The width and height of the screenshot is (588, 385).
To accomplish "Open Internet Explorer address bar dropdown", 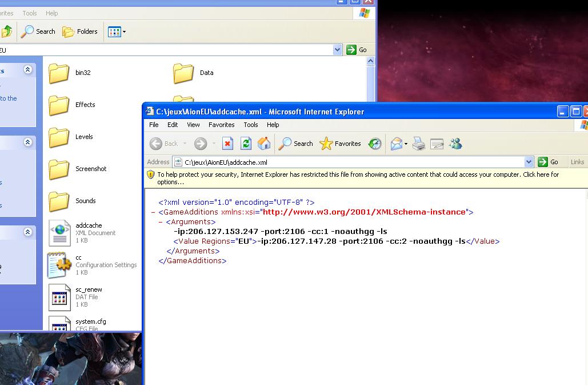I will point(529,162).
